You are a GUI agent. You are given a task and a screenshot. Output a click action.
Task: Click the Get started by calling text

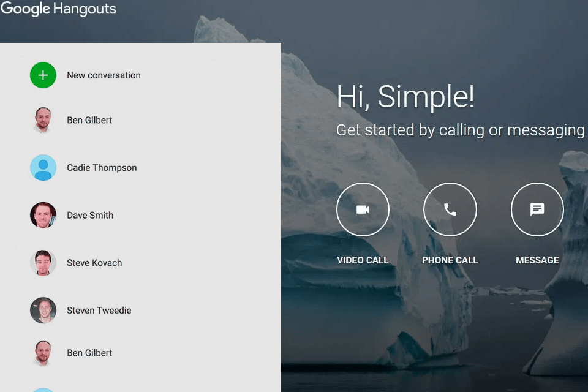460,130
